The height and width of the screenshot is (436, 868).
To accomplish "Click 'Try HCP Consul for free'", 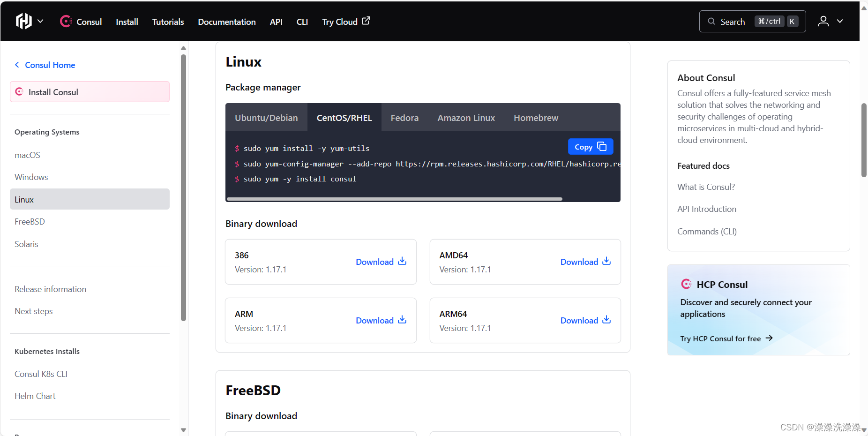I will click(x=720, y=338).
